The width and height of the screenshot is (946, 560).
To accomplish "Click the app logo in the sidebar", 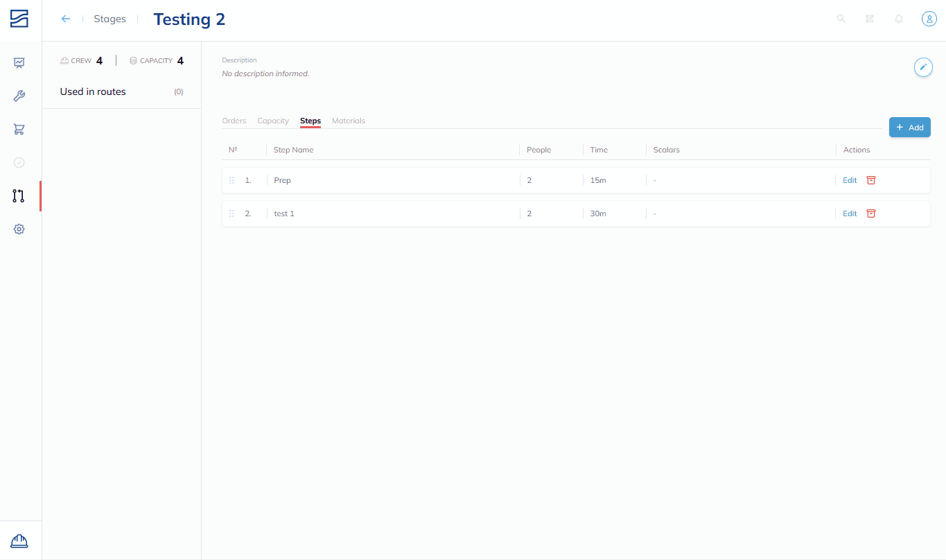I will pyautogui.click(x=19, y=19).
